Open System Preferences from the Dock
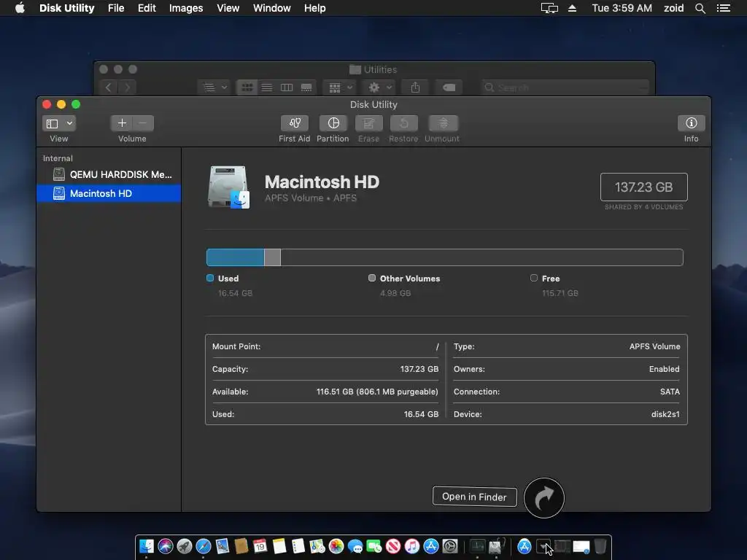Screen dimensions: 747x560 pos(450,546)
